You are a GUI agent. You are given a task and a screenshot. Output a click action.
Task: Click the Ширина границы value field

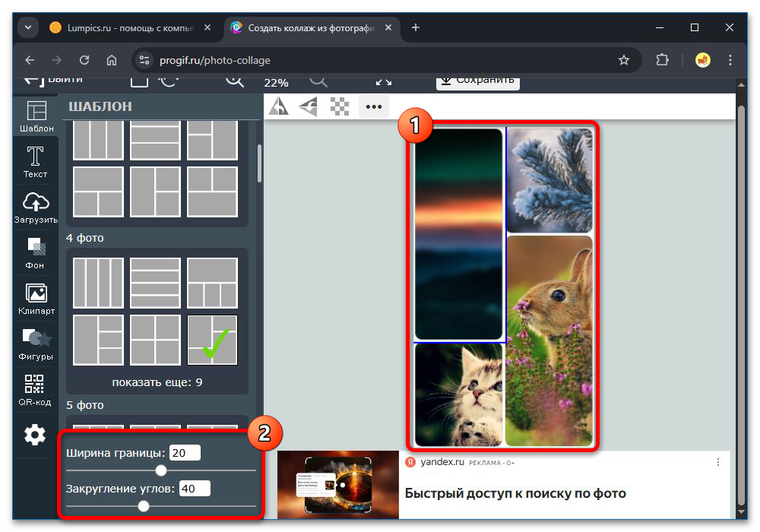[185, 453]
